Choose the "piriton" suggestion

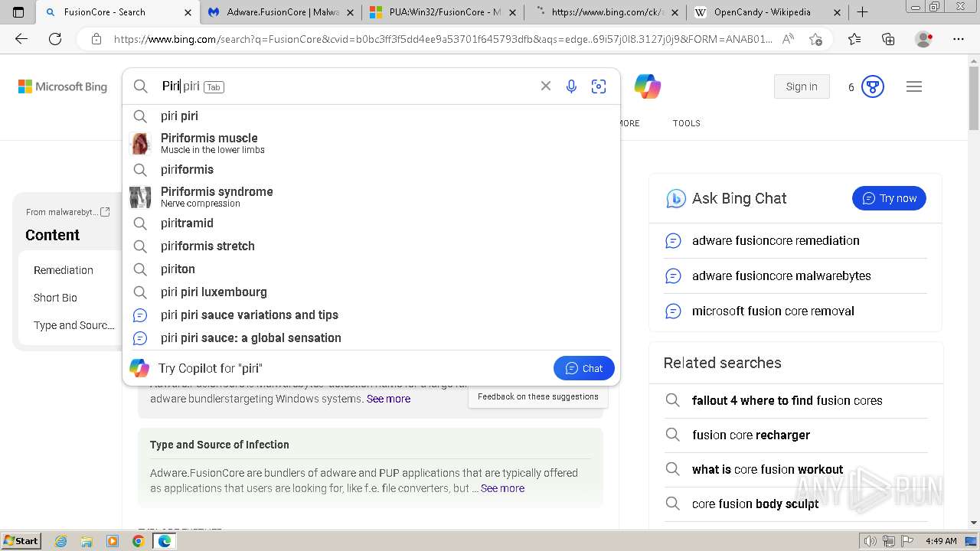point(371,269)
